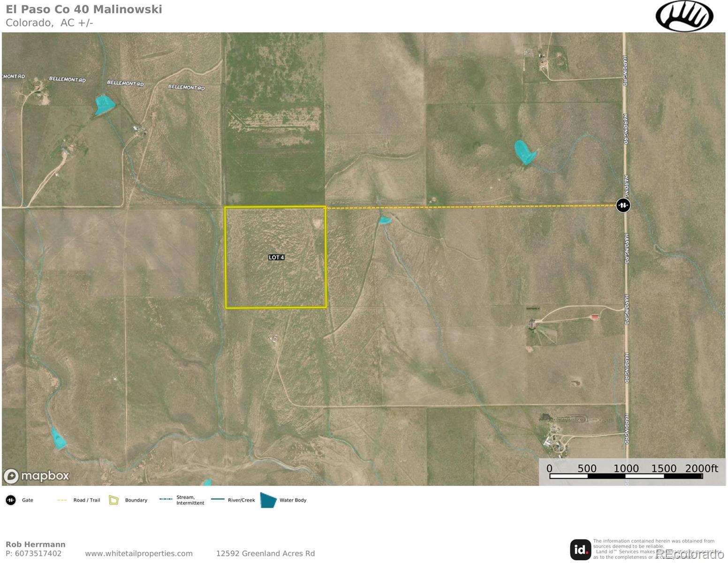
Task: Click the REcolorado watermark
Action: (690, 554)
